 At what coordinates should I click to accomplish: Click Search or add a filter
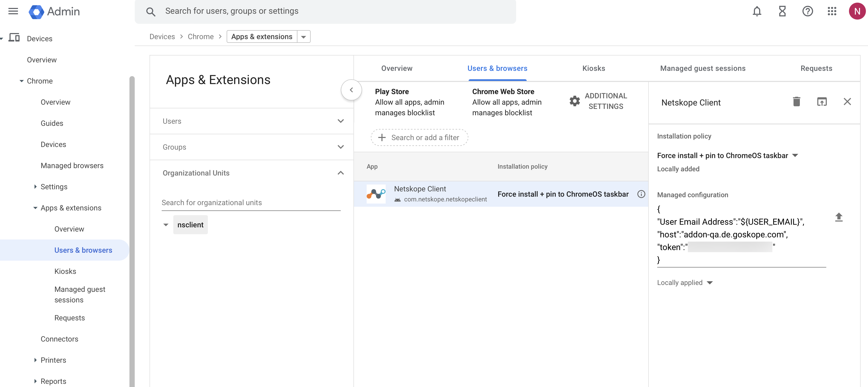tap(419, 137)
